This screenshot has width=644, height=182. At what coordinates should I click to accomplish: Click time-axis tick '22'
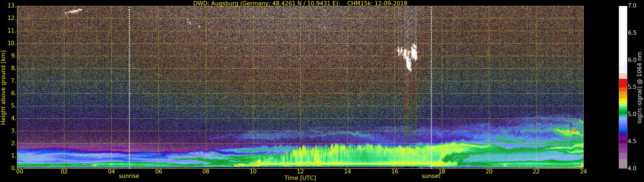click(536, 171)
